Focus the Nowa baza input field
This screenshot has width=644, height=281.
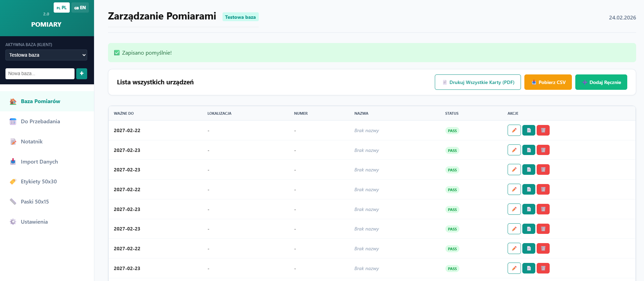[x=40, y=74]
